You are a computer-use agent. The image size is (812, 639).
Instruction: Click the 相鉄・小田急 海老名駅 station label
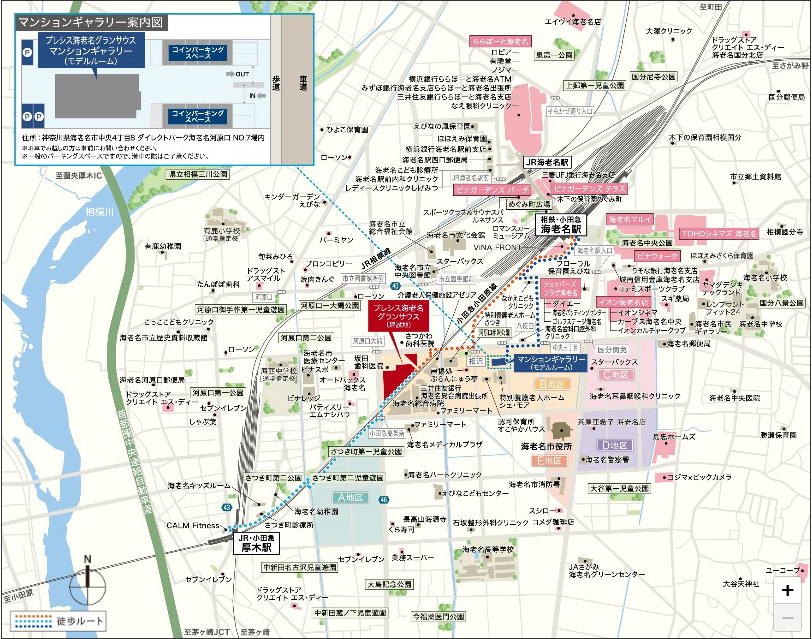point(561,226)
